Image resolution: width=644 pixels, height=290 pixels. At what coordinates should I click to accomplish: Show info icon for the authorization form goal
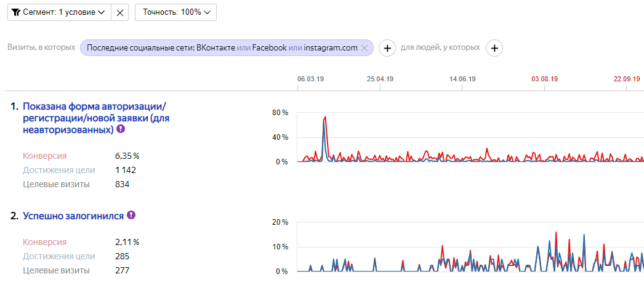pos(121,129)
